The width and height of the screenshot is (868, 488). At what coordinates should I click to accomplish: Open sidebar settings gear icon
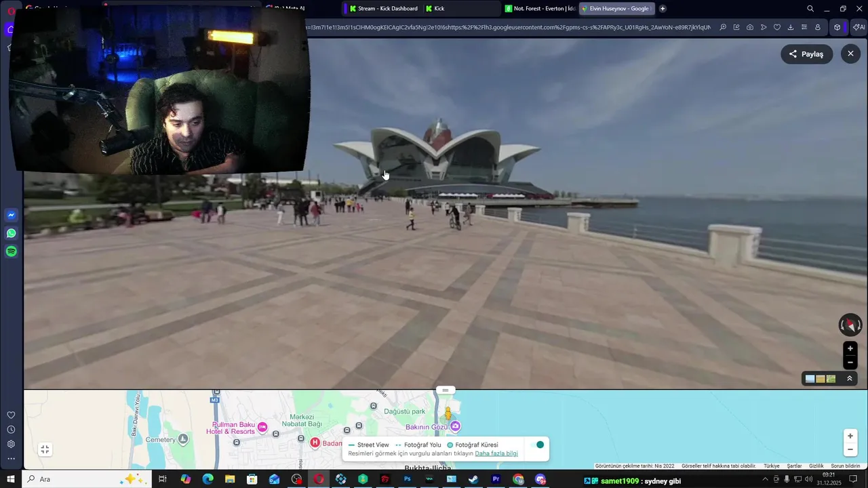[x=11, y=444]
